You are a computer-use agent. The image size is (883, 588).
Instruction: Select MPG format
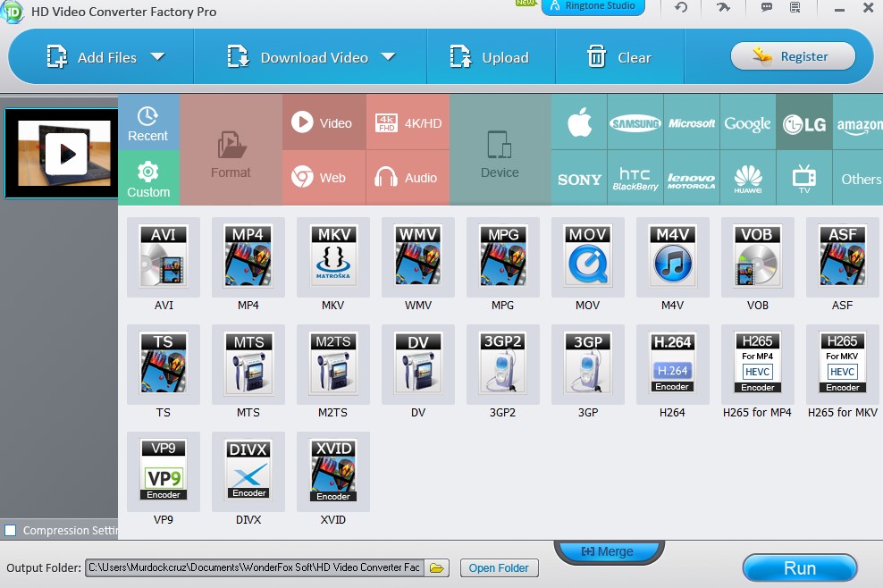503,257
